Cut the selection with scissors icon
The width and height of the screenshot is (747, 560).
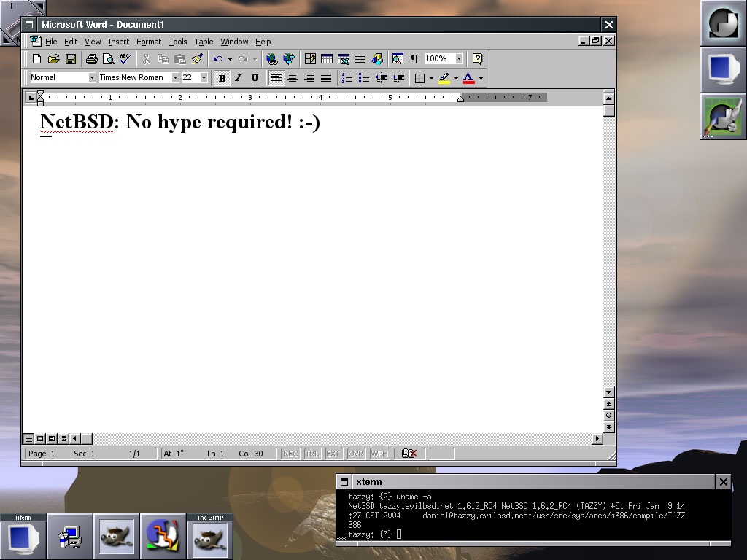click(x=146, y=59)
